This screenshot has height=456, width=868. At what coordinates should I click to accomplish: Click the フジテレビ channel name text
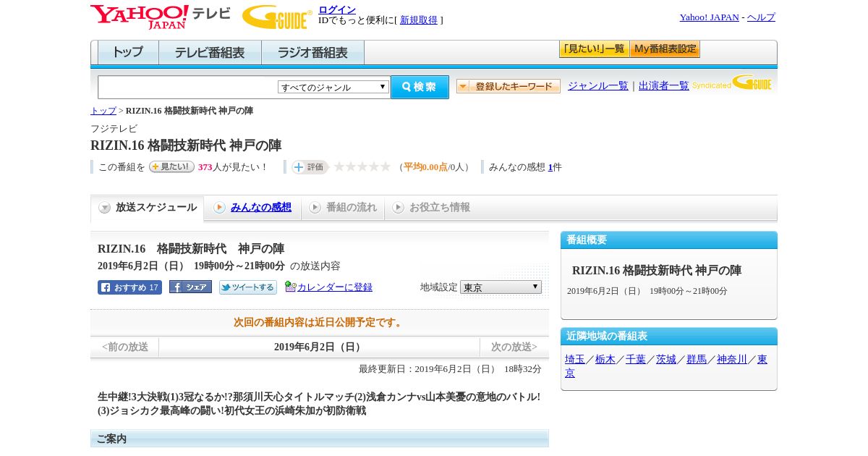pos(114,129)
